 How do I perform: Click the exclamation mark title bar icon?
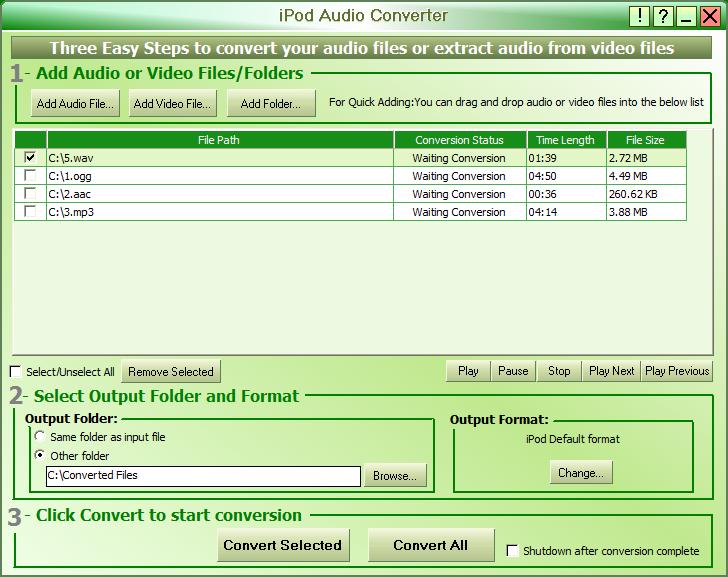coord(639,17)
